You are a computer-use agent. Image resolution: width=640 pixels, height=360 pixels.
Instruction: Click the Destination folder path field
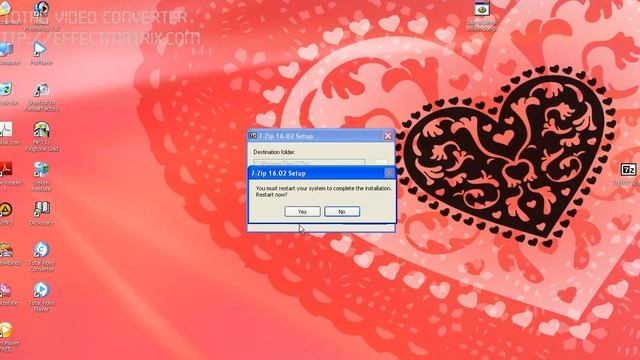pos(309,162)
